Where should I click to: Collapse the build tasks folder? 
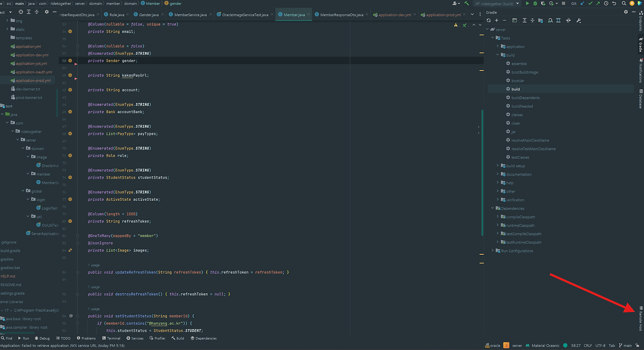coord(498,55)
